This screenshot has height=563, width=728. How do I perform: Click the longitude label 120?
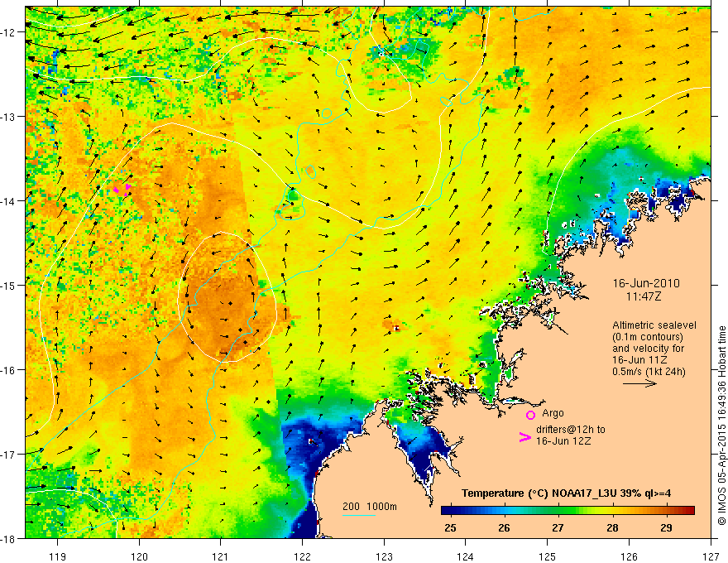coord(139,556)
